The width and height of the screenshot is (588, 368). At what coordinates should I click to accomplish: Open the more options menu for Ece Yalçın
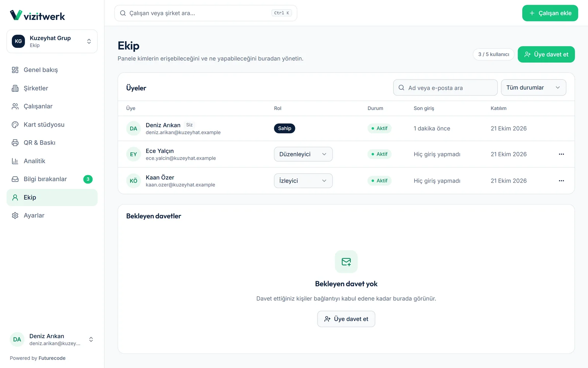tap(561, 154)
